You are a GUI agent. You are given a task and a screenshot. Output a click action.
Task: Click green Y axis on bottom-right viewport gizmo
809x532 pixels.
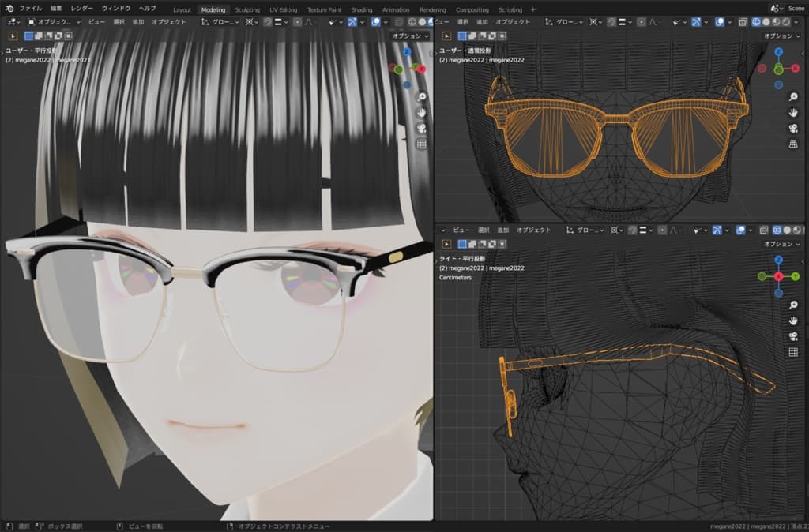click(795, 276)
